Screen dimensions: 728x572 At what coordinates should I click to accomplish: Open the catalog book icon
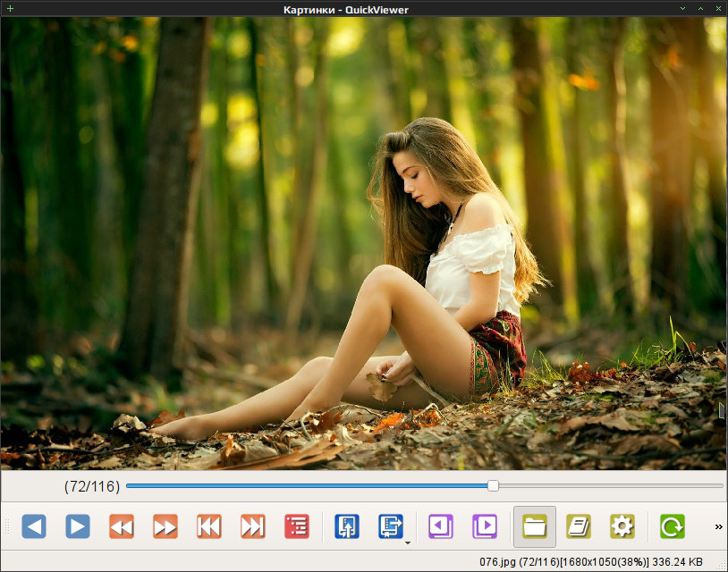tap(579, 526)
